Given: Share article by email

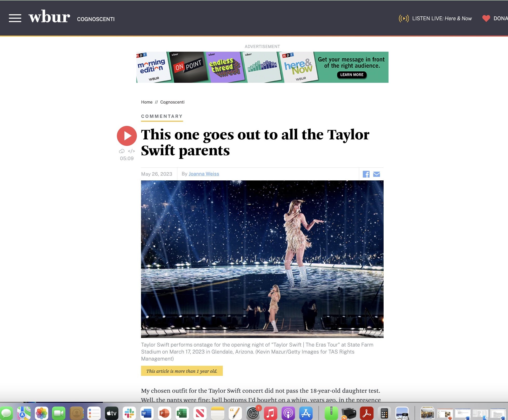Looking at the screenshot, I should [x=377, y=174].
